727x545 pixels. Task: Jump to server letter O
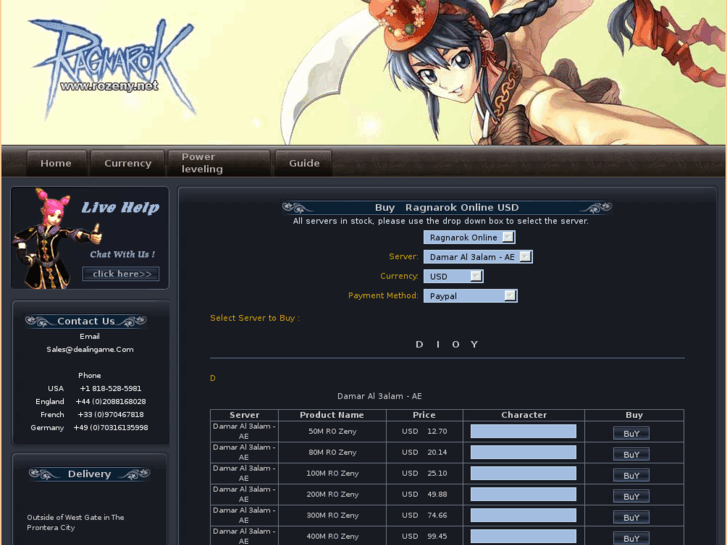point(456,345)
